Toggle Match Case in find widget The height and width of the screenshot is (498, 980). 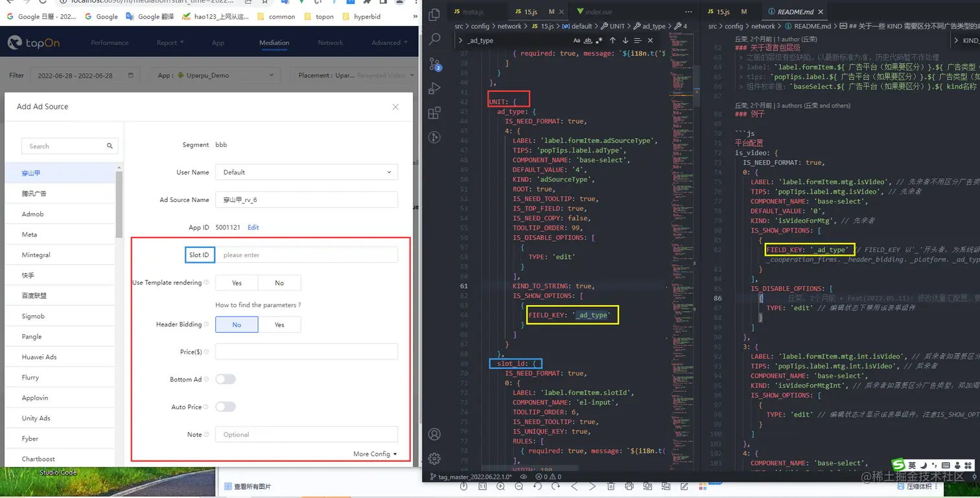577,40
